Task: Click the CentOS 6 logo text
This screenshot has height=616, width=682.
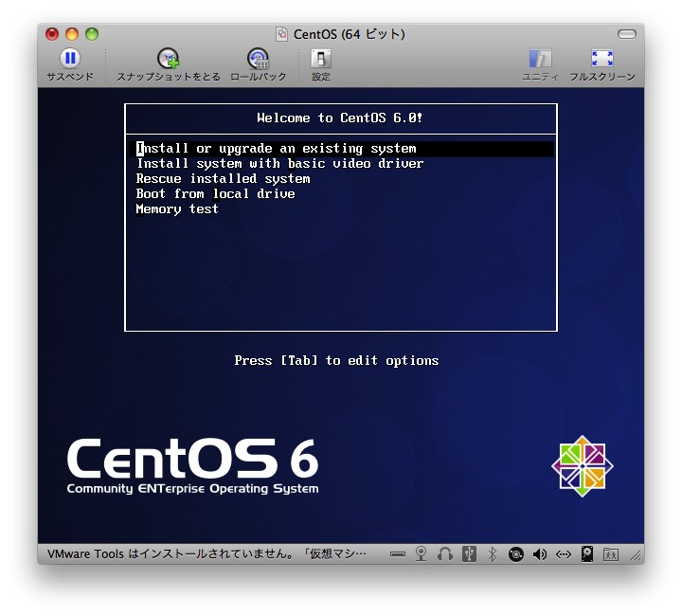Action: click(192, 465)
